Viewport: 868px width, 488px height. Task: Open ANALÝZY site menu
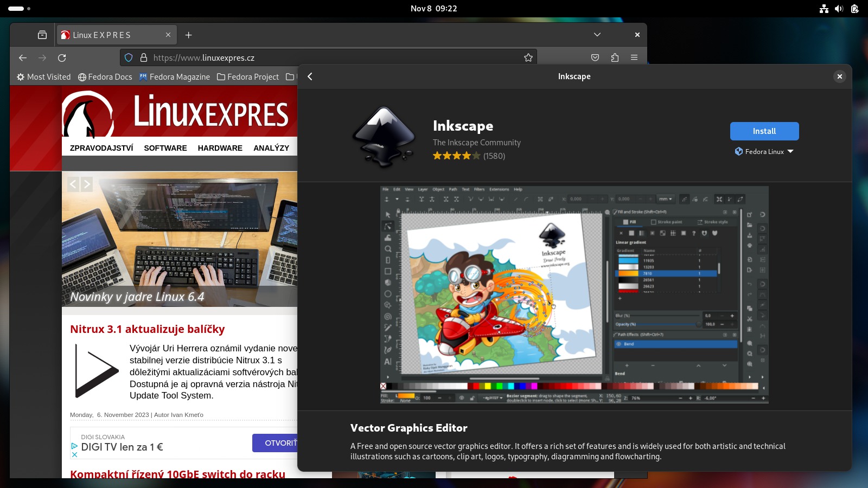[x=271, y=148]
